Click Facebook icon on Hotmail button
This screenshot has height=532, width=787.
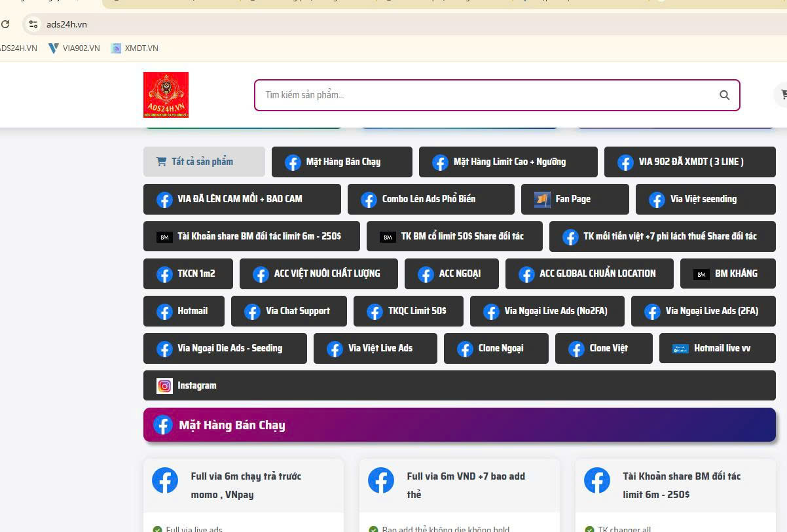pos(164,311)
